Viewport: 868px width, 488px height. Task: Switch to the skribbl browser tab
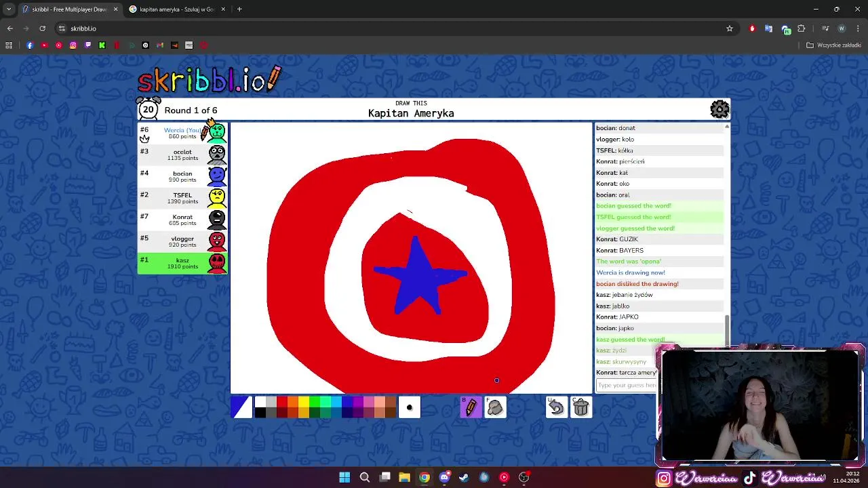tap(69, 9)
